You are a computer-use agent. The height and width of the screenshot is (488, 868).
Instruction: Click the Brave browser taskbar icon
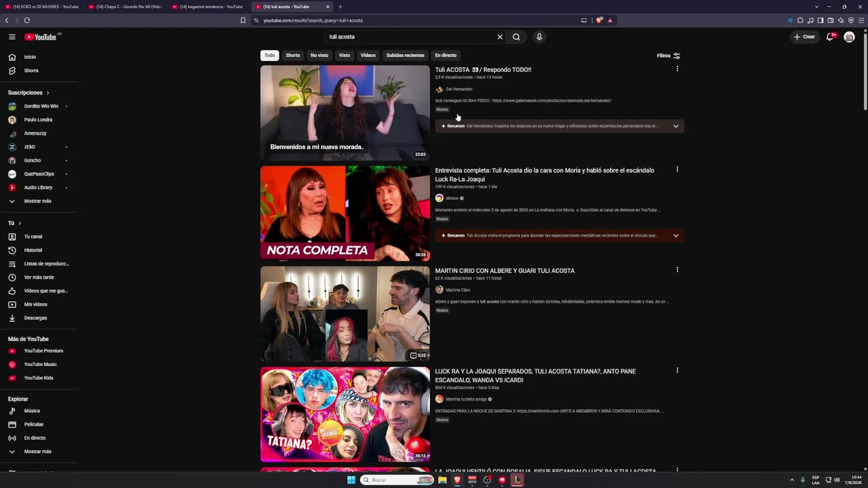(457, 480)
